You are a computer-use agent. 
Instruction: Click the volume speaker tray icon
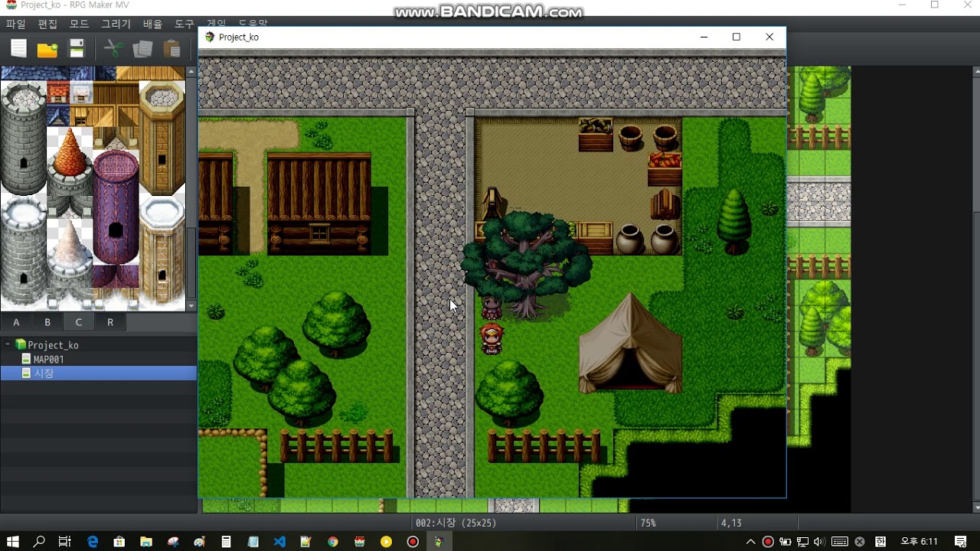pyautogui.click(x=819, y=542)
